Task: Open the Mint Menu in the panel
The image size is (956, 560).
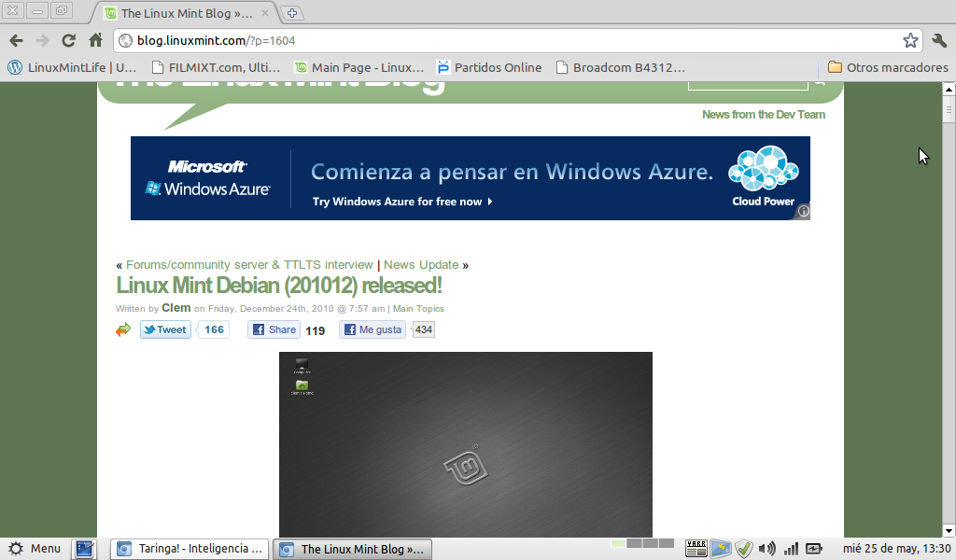Action: coord(35,549)
